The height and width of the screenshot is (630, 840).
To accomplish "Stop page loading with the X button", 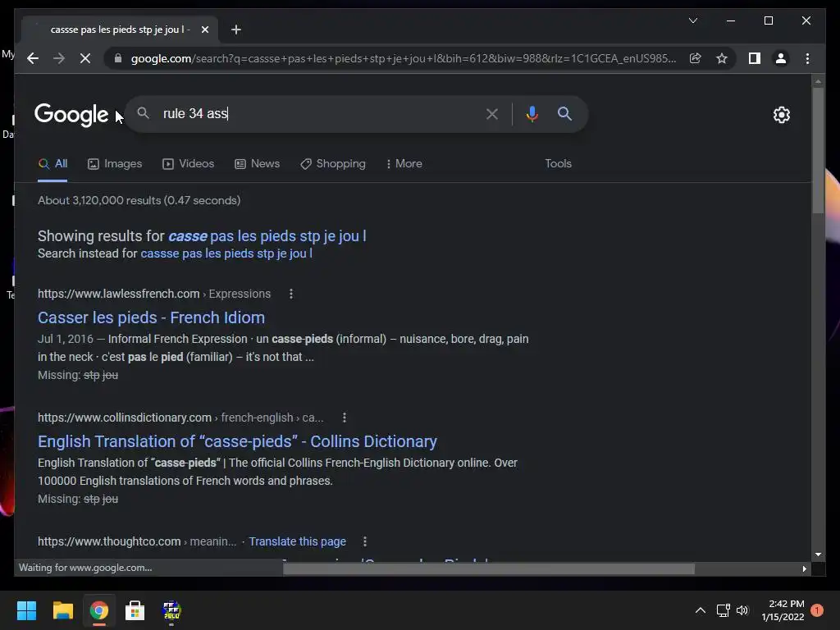I will pos(85,58).
